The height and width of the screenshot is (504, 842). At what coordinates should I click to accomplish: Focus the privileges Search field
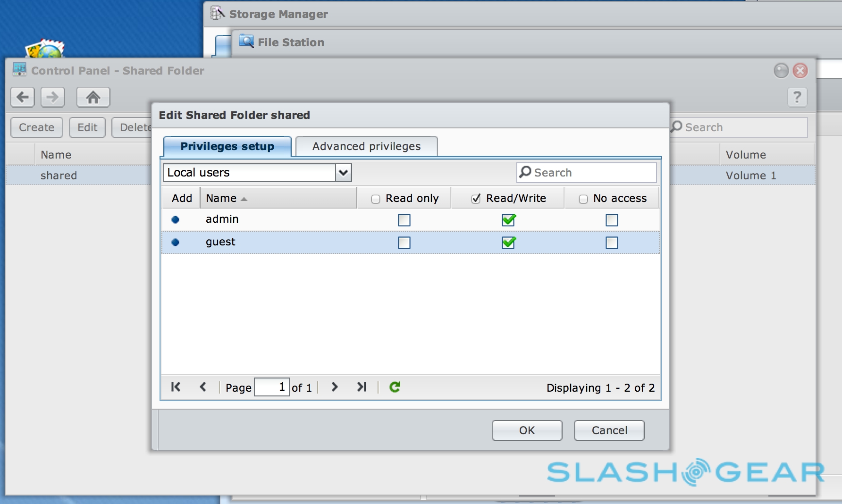(x=587, y=173)
